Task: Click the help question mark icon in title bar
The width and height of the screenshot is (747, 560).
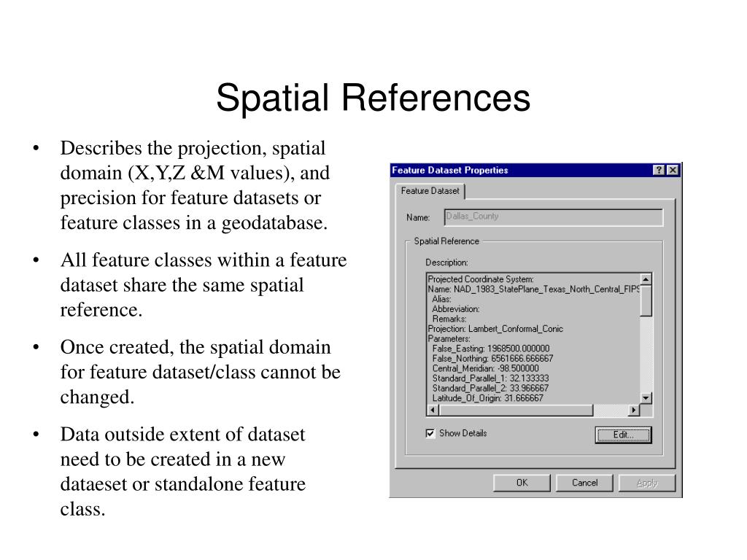Action: [659, 170]
